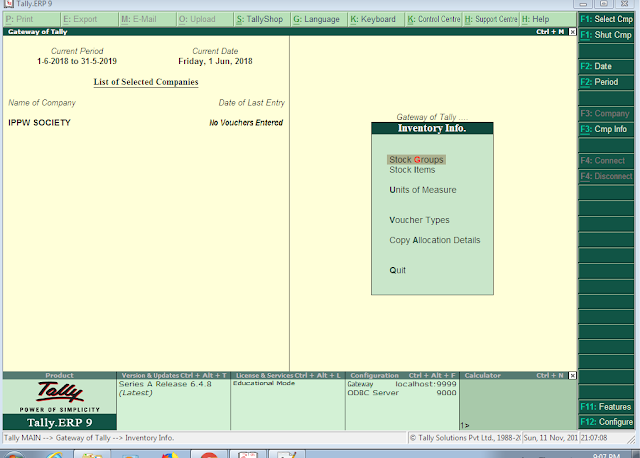Click the Calculator panel header
Image resolution: width=640 pixels, height=458 pixels.
(x=514, y=376)
